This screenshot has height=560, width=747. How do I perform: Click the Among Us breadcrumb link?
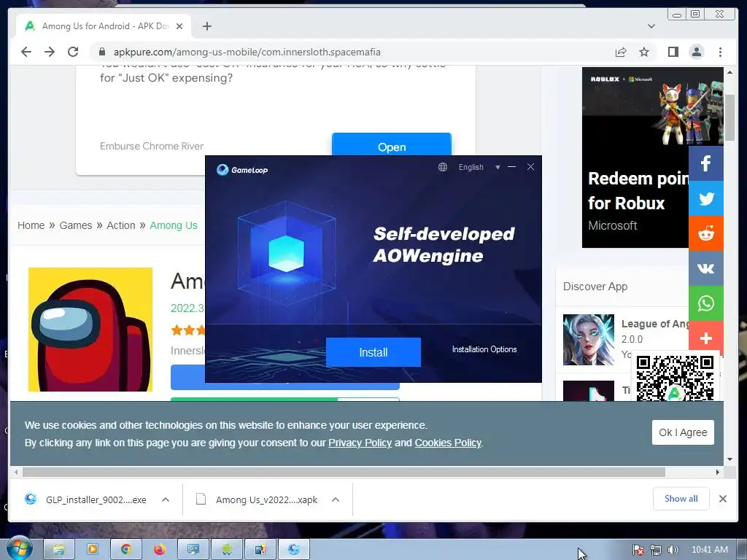click(x=174, y=225)
